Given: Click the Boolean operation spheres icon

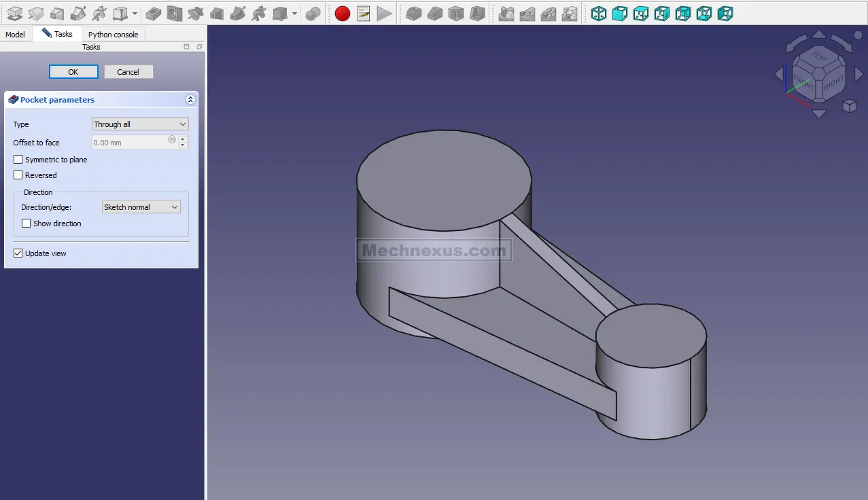Looking at the screenshot, I should pyautogui.click(x=313, y=14).
